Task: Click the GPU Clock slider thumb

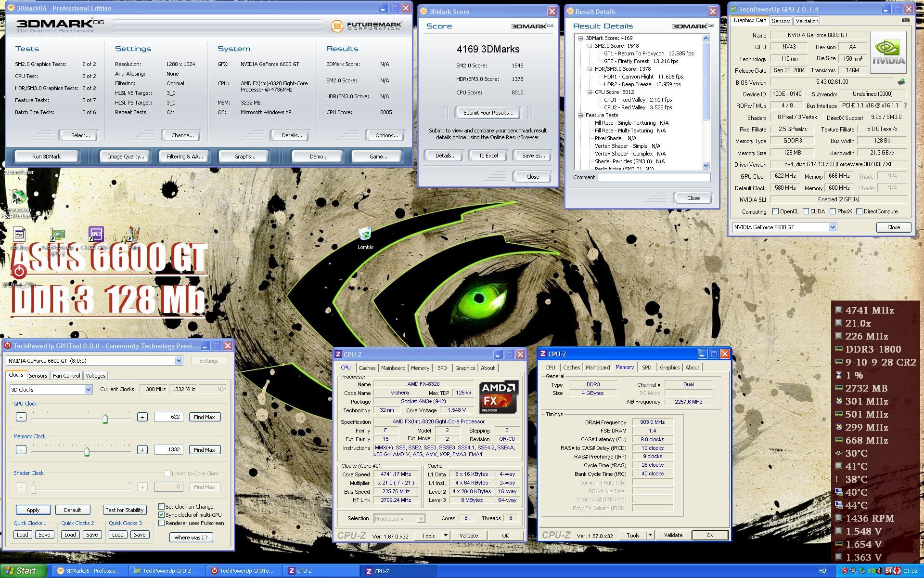Action: coord(105,418)
